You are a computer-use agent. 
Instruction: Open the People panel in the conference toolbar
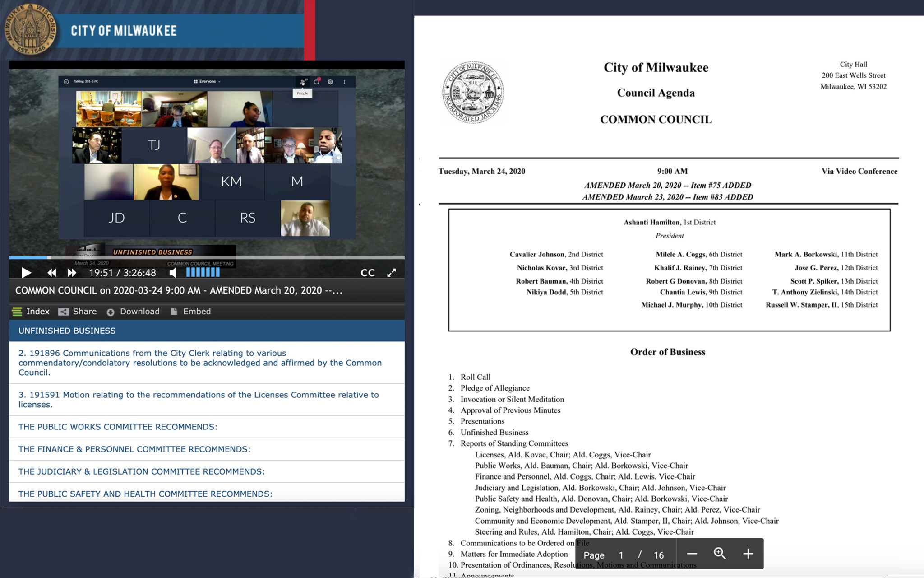pyautogui.click(x=302, y=82)
